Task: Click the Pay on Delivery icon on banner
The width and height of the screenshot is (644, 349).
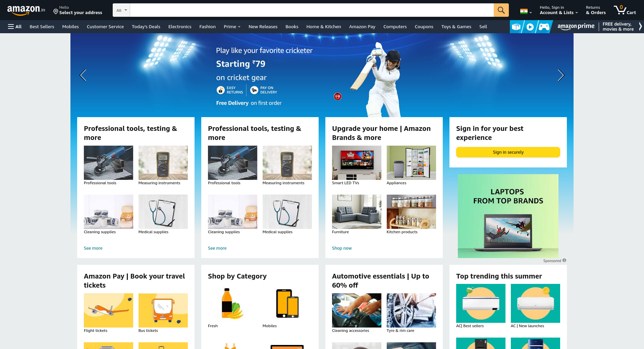Action: pos(254,90)
